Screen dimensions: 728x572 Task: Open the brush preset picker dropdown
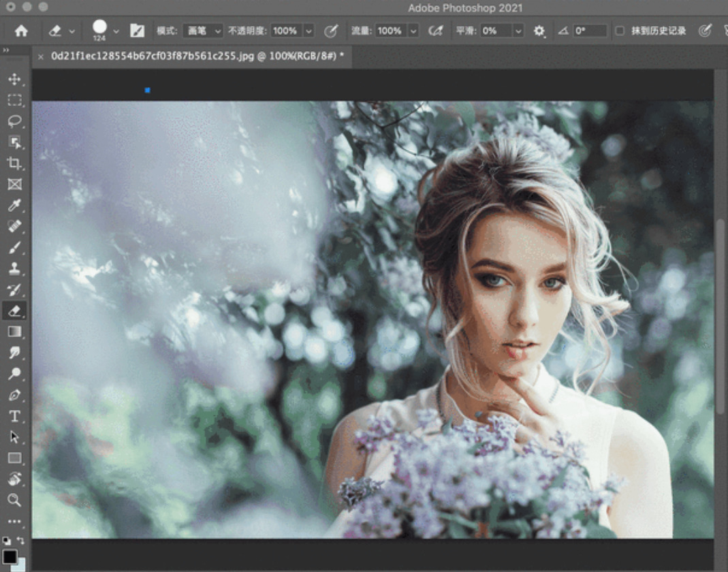[x=116, y=31]
